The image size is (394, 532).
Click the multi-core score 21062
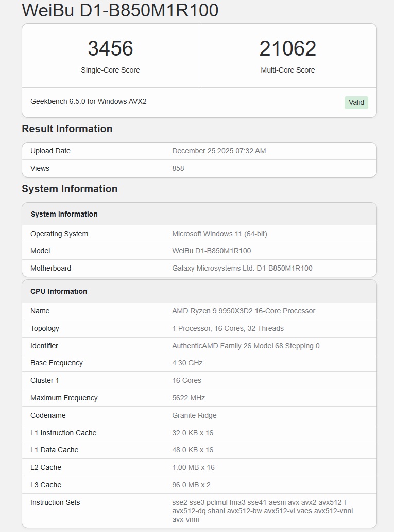(x=287, y=48)
